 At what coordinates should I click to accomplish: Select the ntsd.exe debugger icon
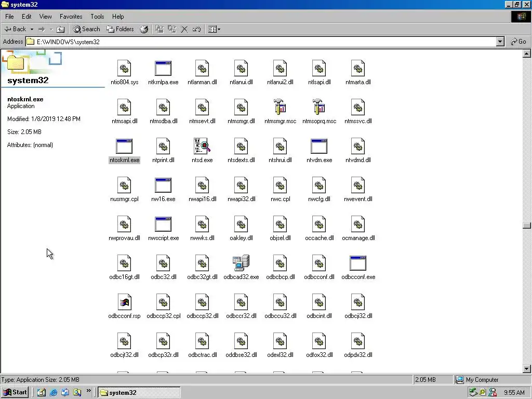[202, 146]
